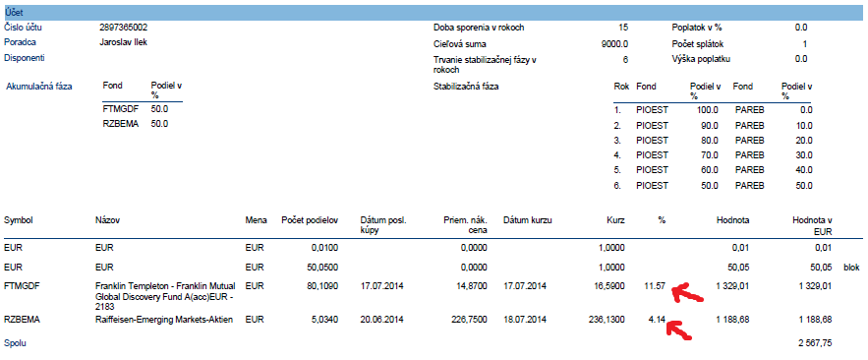This screenshot has width=868, height=360.
Task: Click the Franklin Mutual Global Discovery Fund name
Action: 165,295
